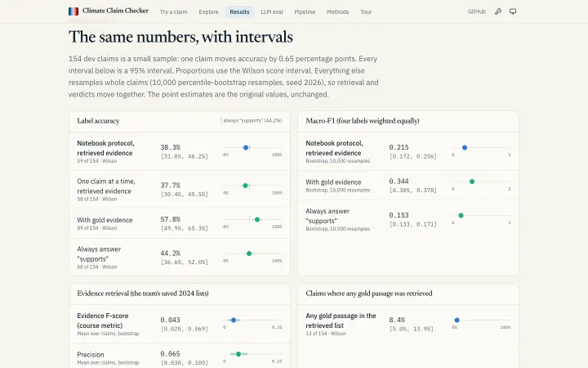Click the 8.4% gold passage value
Viewport: 588px width, 368px height.
pyautogui.click(x=397, y=320)
